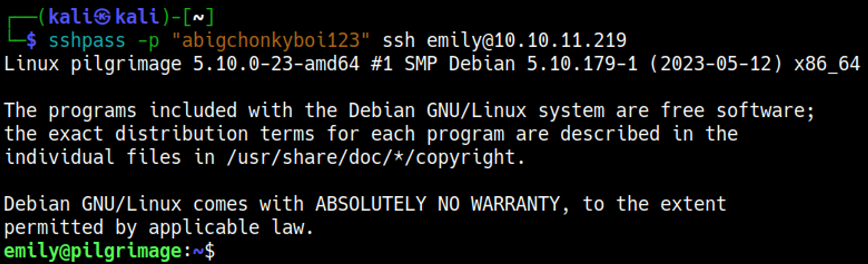Click the hostname pilgrimage in the kernel line

click(126, 64)
